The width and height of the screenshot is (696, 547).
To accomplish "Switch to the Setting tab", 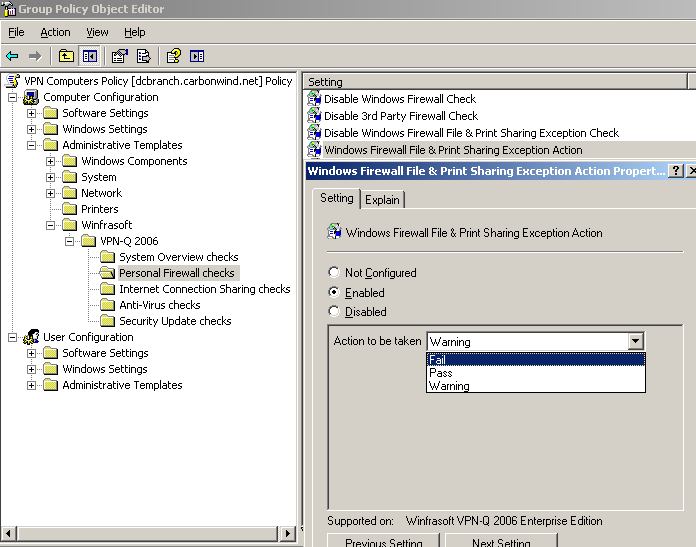I will point(336,198).
